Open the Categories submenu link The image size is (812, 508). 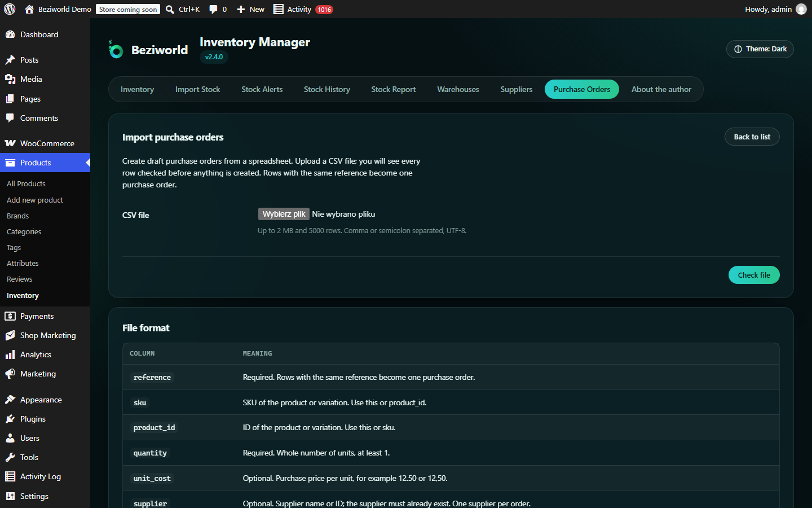24,231
